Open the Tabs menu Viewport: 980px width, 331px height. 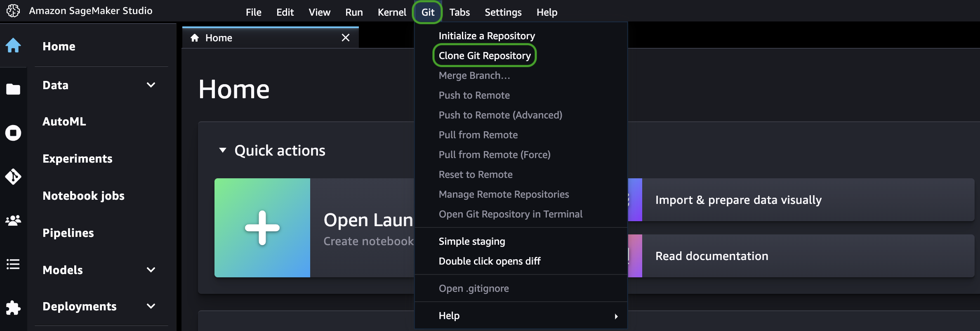coord(459,12)
